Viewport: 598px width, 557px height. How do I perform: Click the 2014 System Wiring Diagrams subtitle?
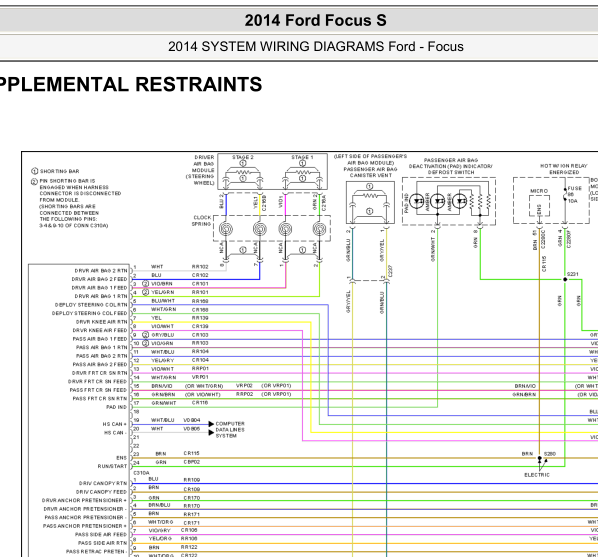point(316,47)
